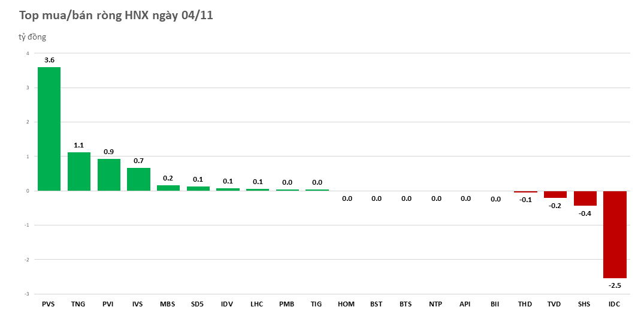This screenshot has width=644, height=322.
Task: Click the SD5 axis label
Action: (x=197, y=304)
